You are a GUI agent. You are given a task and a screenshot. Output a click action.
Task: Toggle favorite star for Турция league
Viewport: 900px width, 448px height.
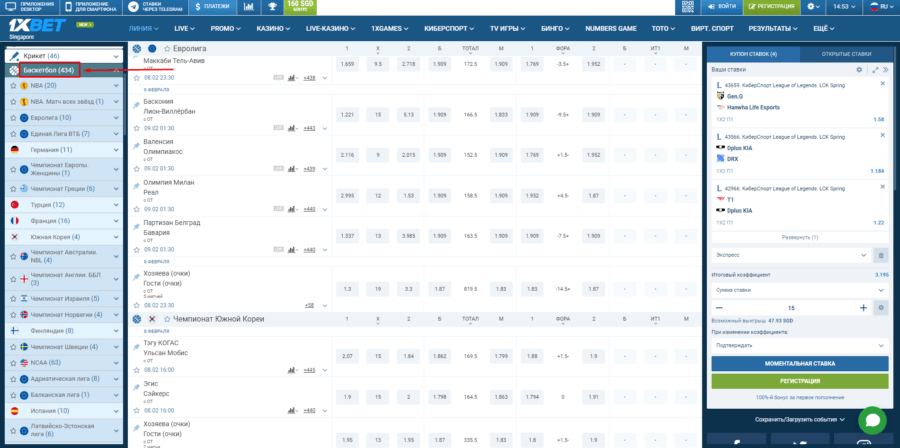click(14, 204)
